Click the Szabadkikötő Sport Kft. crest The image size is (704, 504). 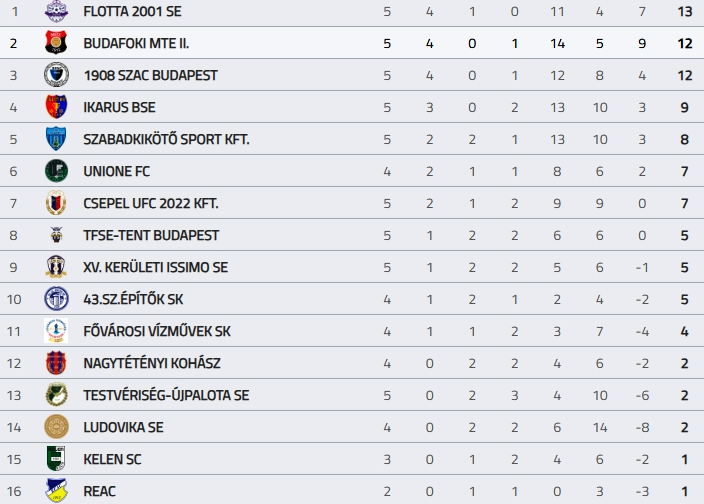click(56, 139)
